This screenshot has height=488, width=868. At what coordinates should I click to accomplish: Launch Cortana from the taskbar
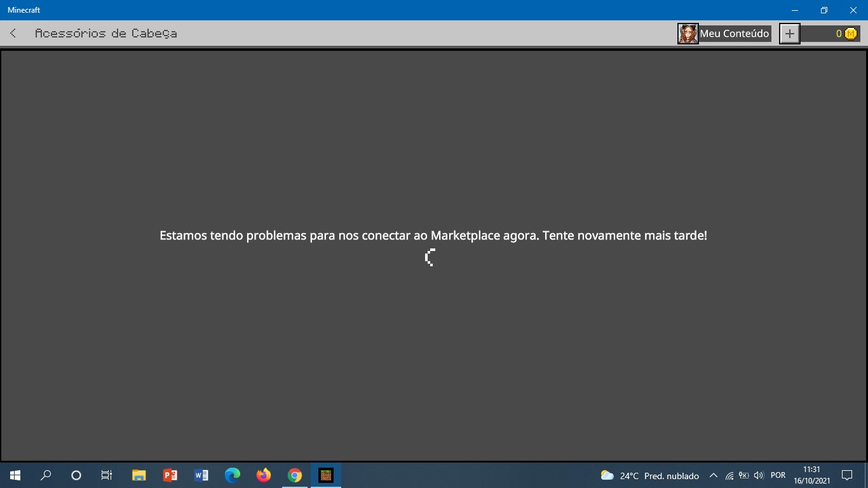76,475
